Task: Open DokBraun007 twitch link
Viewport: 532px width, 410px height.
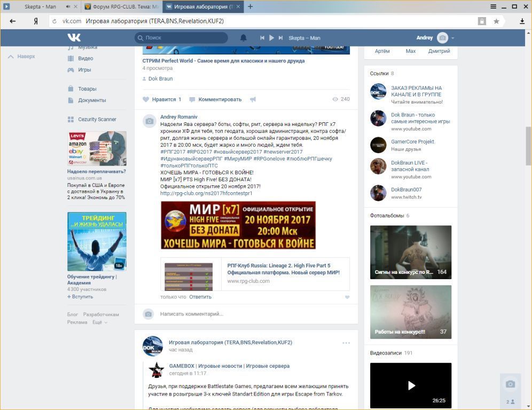Action: (x=406, y=189)
